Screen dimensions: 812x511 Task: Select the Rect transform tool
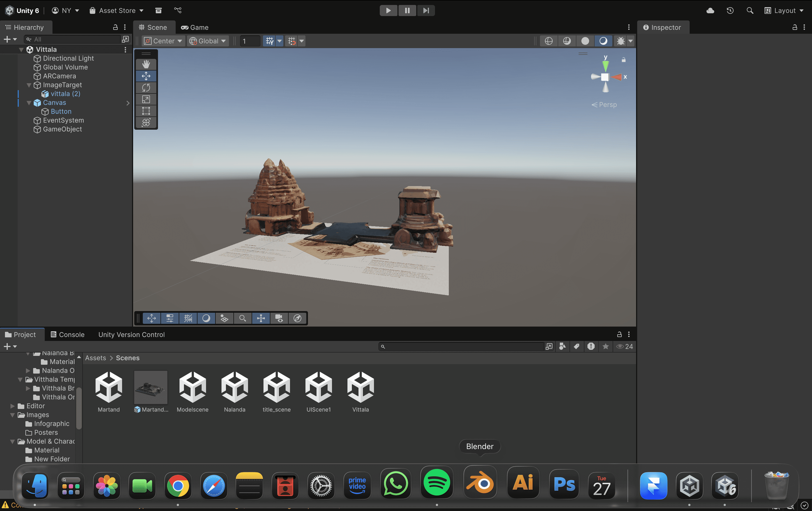(x=146, y=111)
